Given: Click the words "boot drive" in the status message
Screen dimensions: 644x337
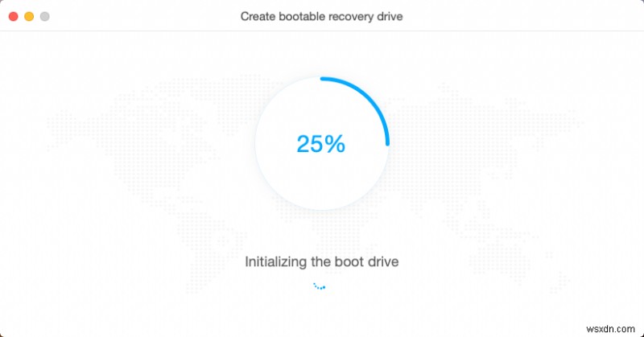Looking at the screenshot, I should tap(369, 261).
